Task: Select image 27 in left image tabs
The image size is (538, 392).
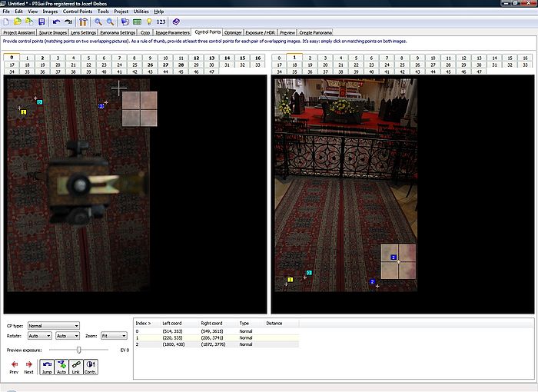Action: pos(164,65)
